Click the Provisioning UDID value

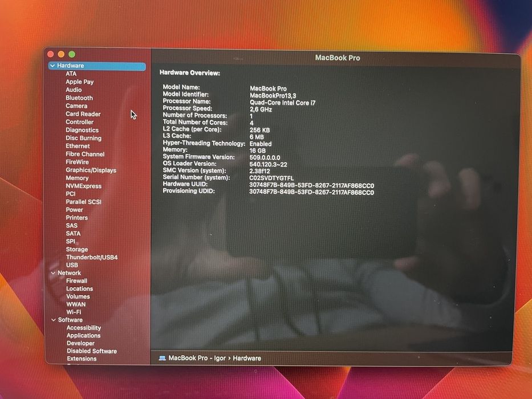311,193
